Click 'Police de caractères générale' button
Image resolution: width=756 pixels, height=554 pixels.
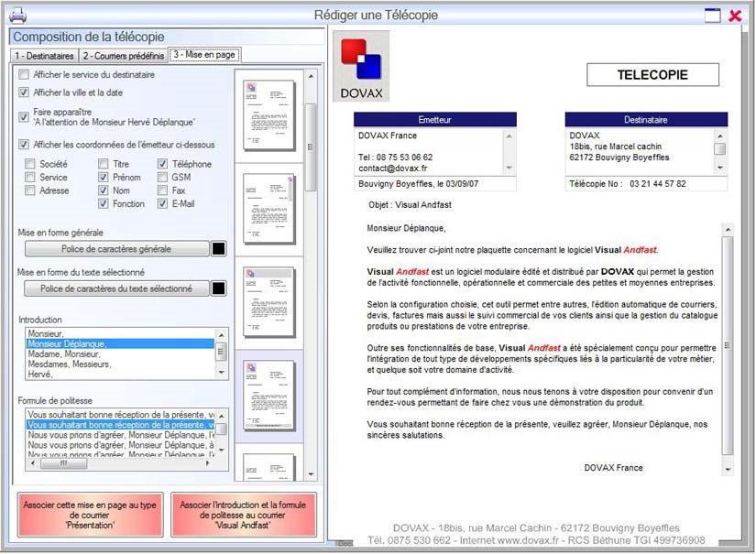[x=116, y=249]
